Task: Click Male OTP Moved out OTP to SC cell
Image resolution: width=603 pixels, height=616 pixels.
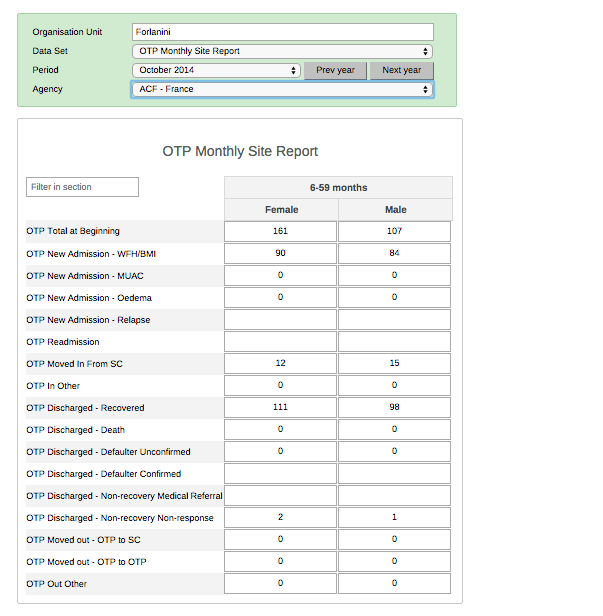Action: tap(395, 540)
